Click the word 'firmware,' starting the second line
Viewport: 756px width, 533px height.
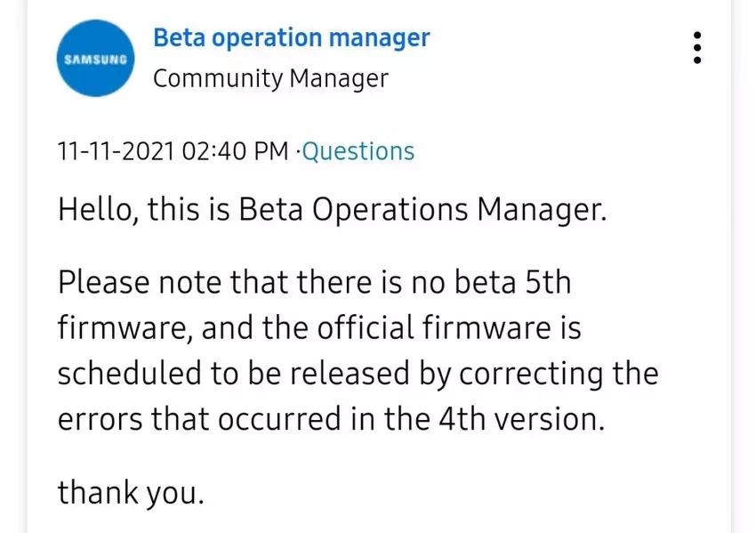(124, 328)
